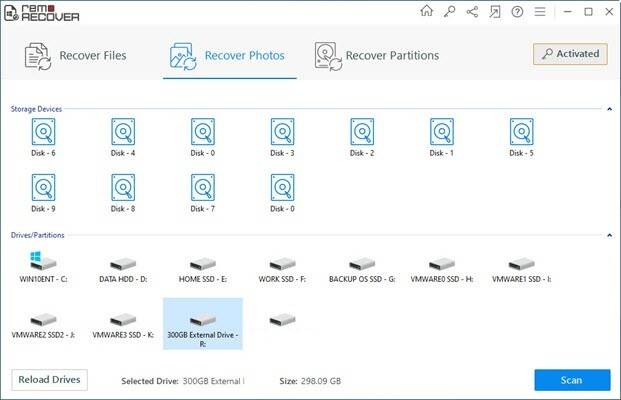Choose the 300GB External Drive - R:
This screenshot has height=400, width=621.
coord(202,325)
